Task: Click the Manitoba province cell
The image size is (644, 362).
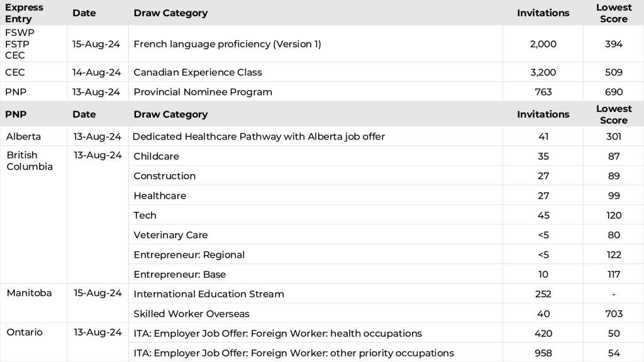Action: point(29,293)
